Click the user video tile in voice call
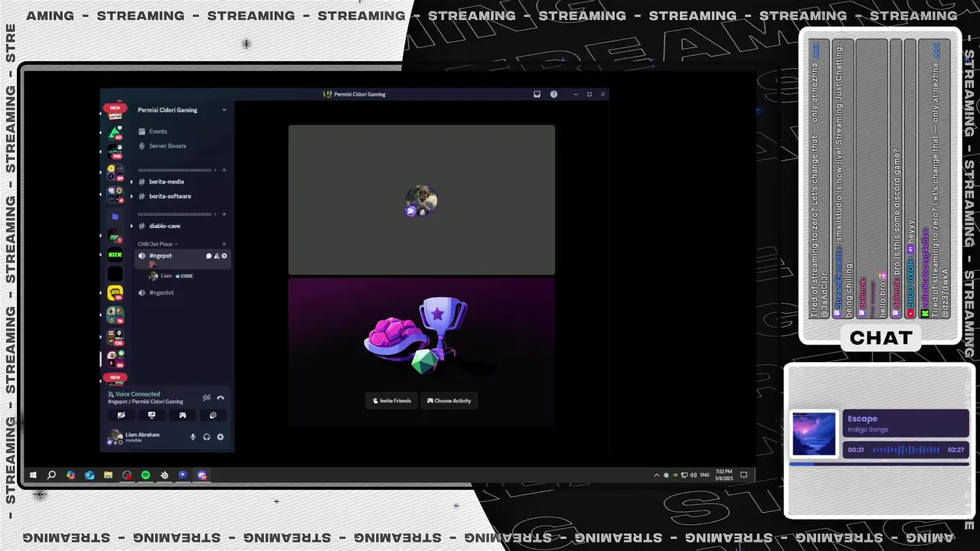 tap(421, 200)
